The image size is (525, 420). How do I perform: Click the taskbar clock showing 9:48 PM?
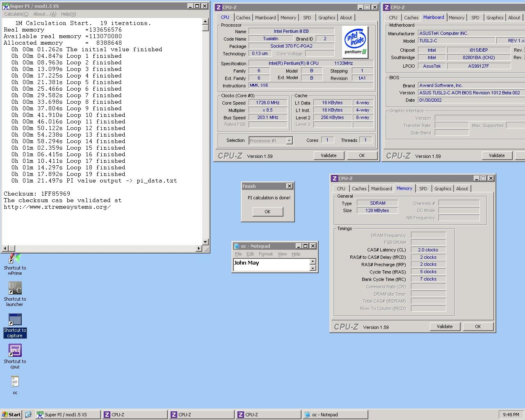(511, 415)
